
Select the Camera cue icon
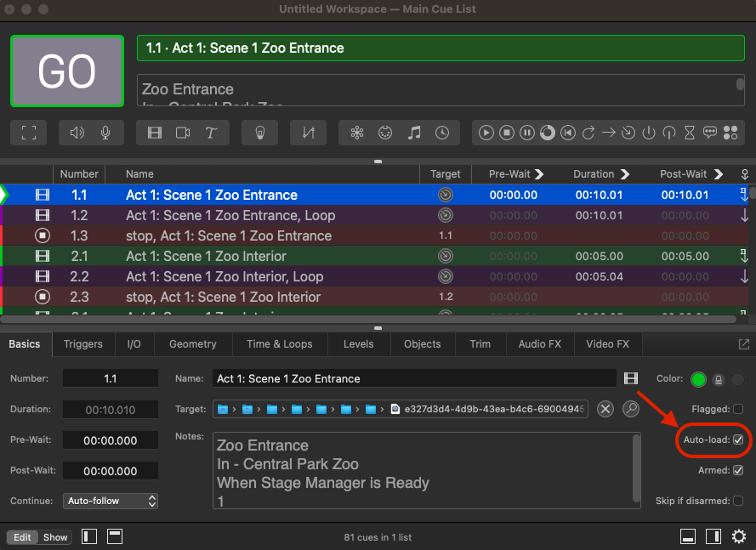(183, 133)
